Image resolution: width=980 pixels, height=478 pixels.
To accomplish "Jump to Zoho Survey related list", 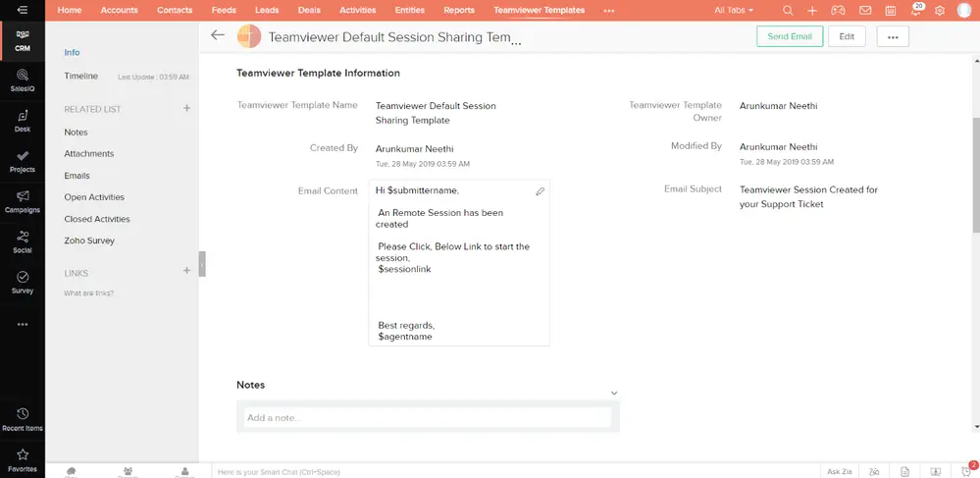I will [88, 240].
